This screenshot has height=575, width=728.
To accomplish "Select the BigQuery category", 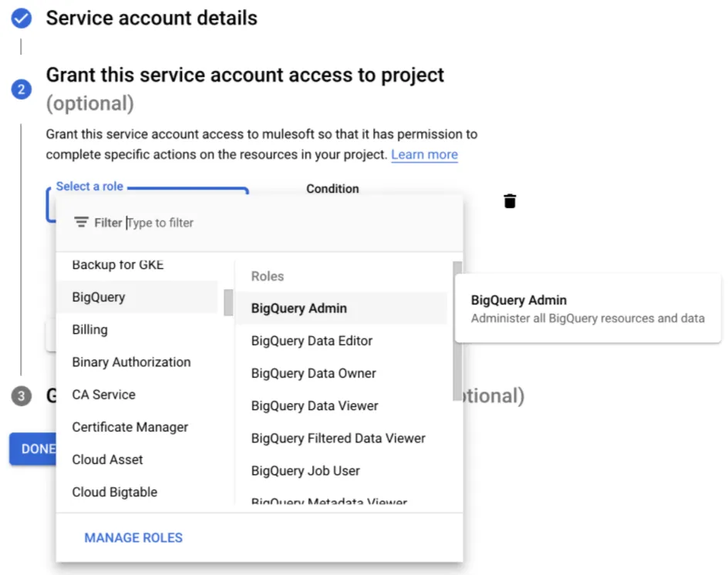I will [137, 297].
